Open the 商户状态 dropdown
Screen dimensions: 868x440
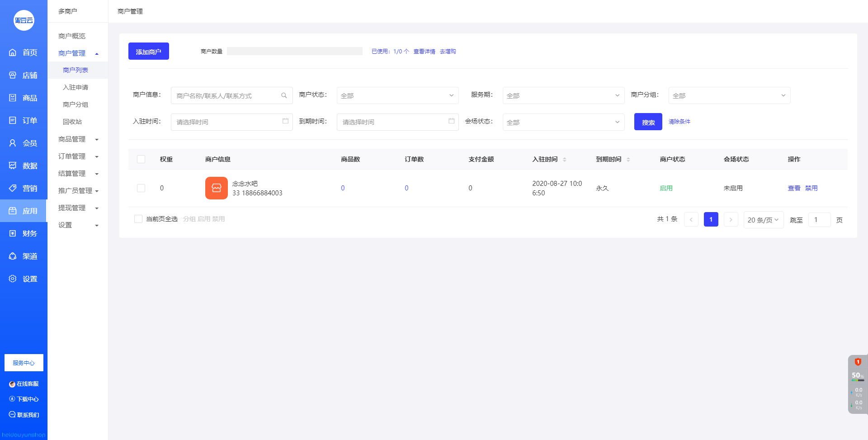tap(397, 95)
